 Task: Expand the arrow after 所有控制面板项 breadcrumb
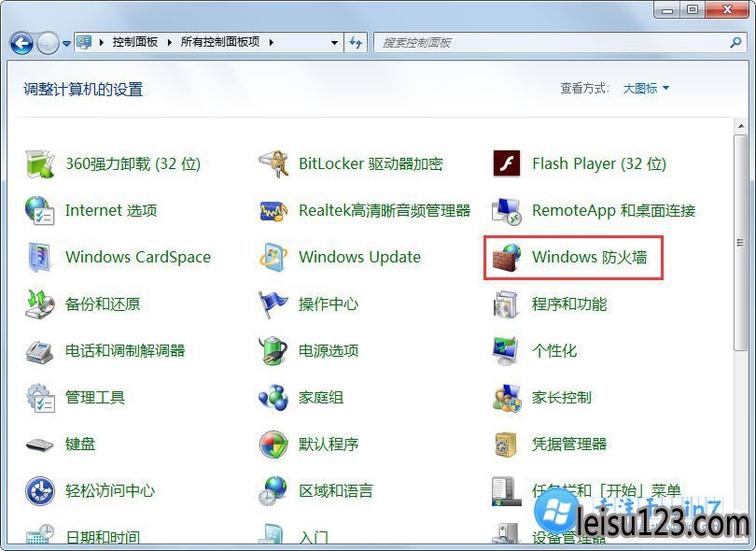pyautogui.click(x=272, y=42)
